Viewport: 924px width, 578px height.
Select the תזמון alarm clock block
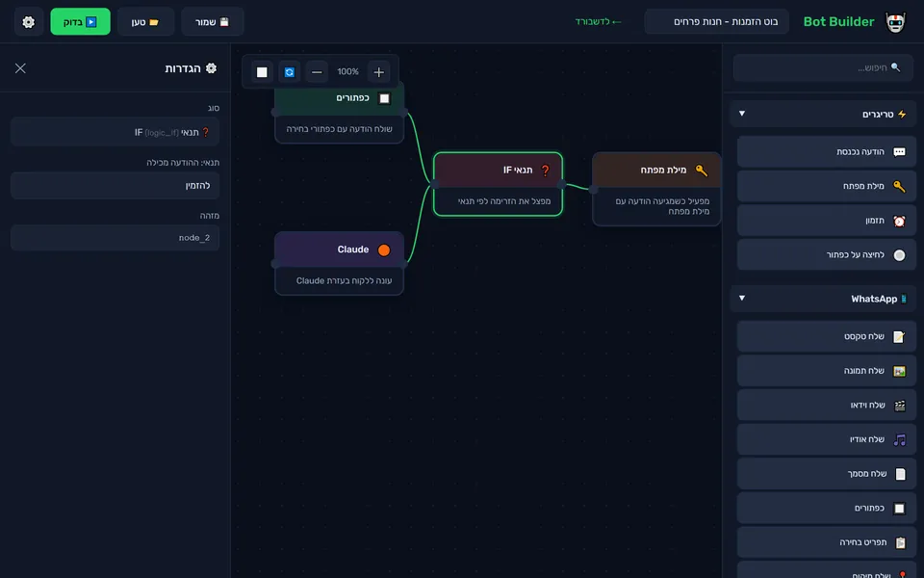(x=826, y=221)
